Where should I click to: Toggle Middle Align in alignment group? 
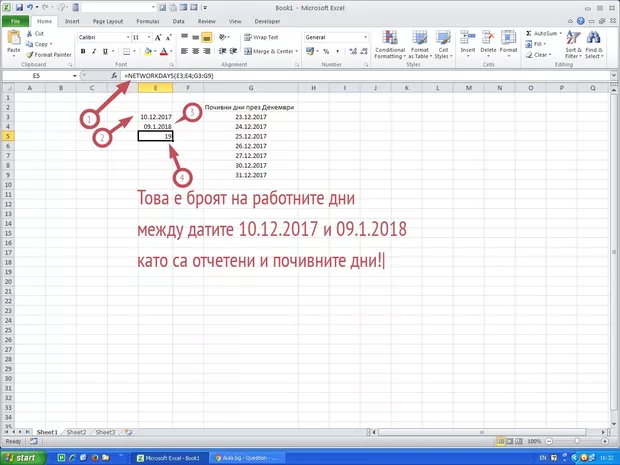click(195, 37)
